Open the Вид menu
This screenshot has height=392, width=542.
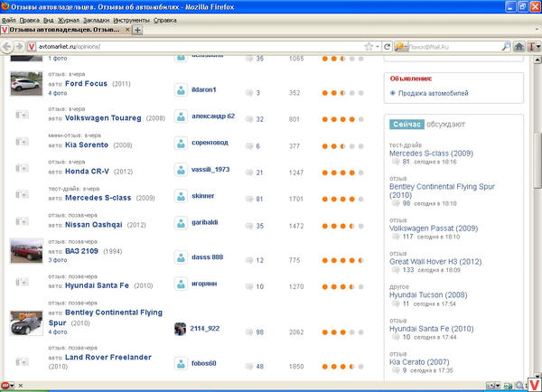click(x=49, y=21)
